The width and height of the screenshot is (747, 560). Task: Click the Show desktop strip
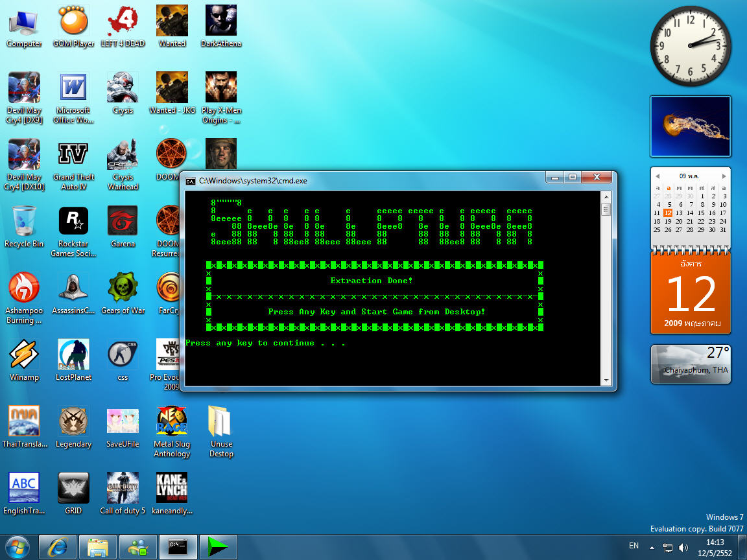point(742,547)
